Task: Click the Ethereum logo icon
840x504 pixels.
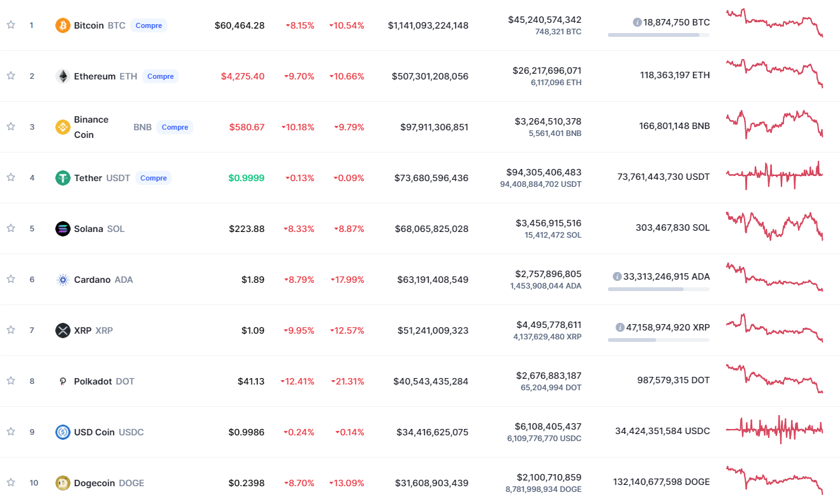Action: 63,76
